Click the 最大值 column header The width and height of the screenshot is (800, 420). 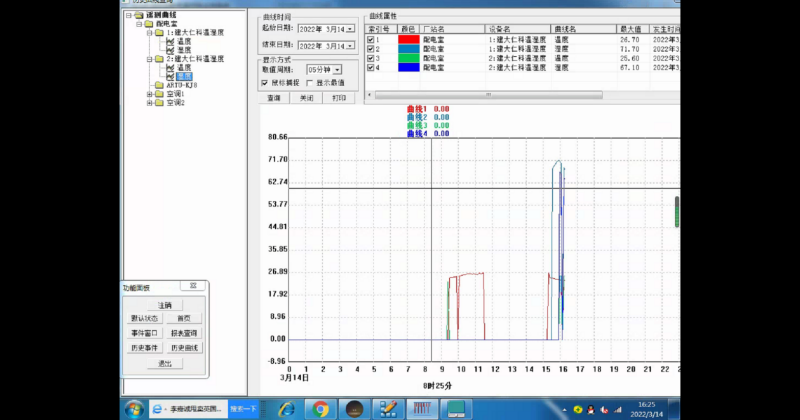pyautogui.click(x=633, y=29)
